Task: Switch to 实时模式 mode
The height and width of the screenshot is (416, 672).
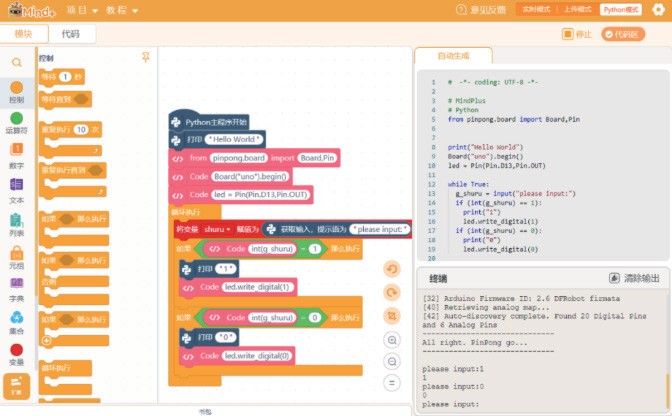Action: click(536, 9)
